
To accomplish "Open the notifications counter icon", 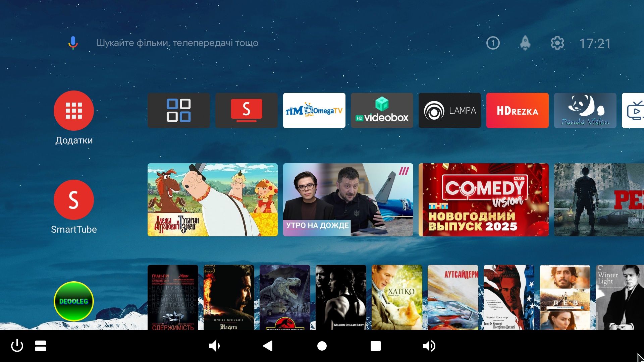I will (493, 43).
